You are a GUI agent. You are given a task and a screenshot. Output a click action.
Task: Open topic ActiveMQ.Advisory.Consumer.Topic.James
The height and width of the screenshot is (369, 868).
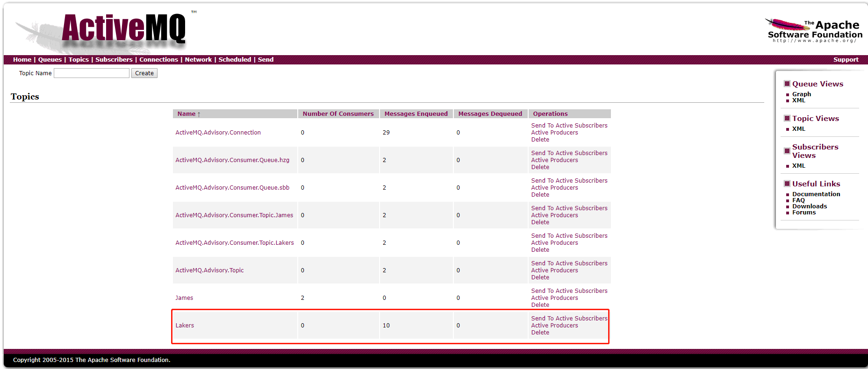234,215
